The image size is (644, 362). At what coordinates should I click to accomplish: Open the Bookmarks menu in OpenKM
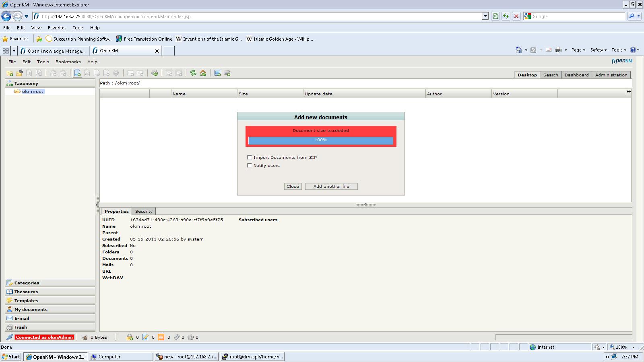click(68, 62)
